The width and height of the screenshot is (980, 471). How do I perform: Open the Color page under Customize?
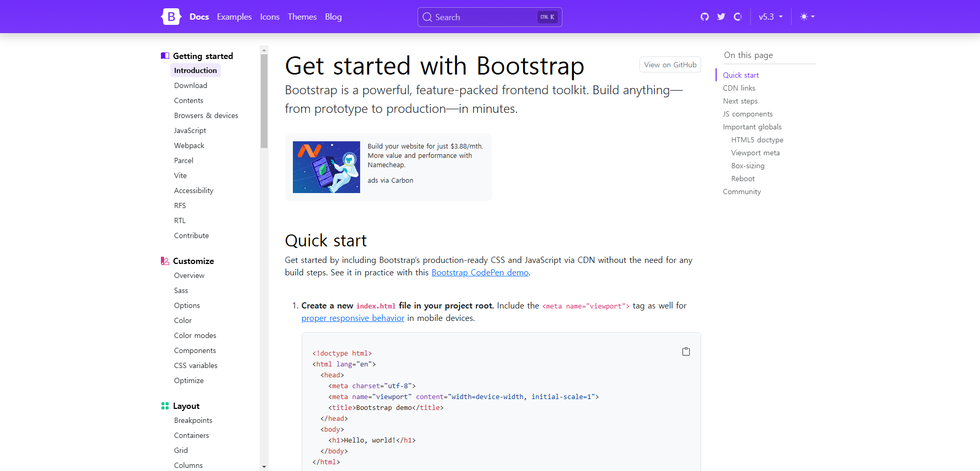click(183, 320)
